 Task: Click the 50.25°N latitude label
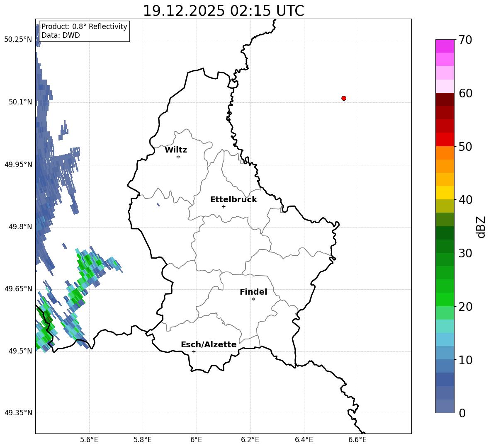18,40
